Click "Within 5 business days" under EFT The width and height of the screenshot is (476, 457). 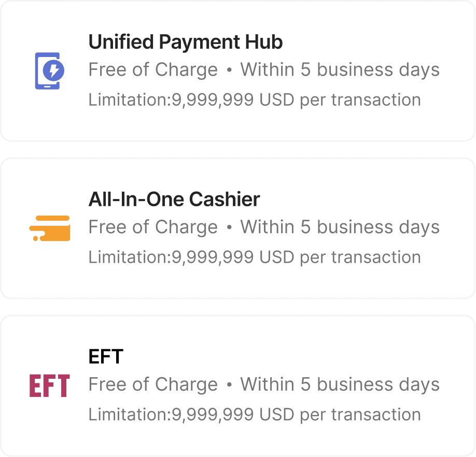340,384
